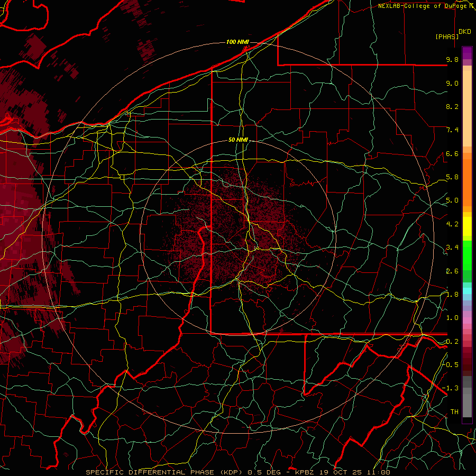Click the 3.4 value on color scale

(x=452, y=248)
